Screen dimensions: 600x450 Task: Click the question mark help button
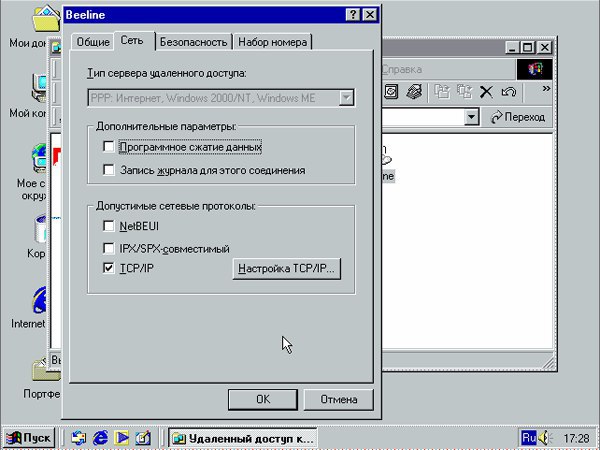(352, 15)
